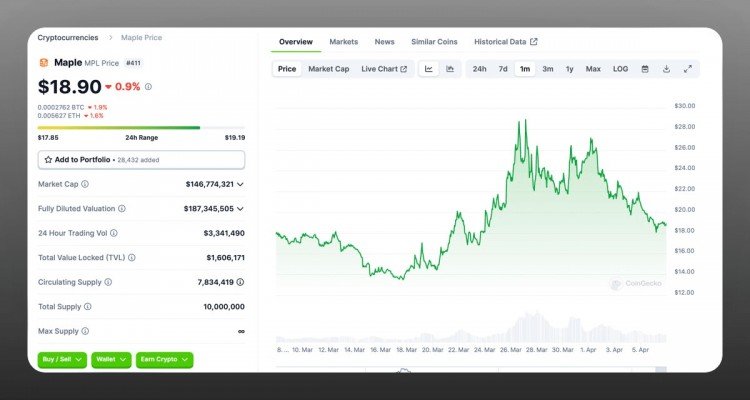Click the #411 rank badge
This screenshot has width=750, height=400.
coord(133,63)
